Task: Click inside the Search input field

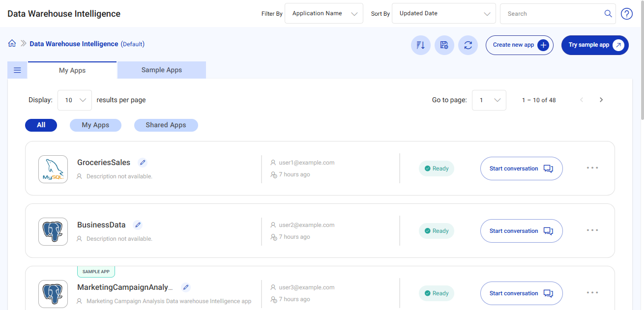Action: (551, 13)
